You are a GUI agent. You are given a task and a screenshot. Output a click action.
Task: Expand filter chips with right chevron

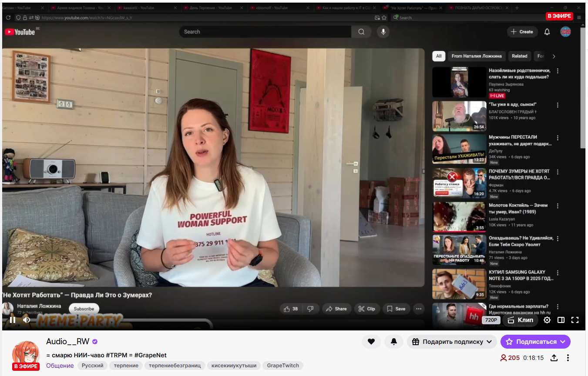pyautogui.click(x=554, y=56)
